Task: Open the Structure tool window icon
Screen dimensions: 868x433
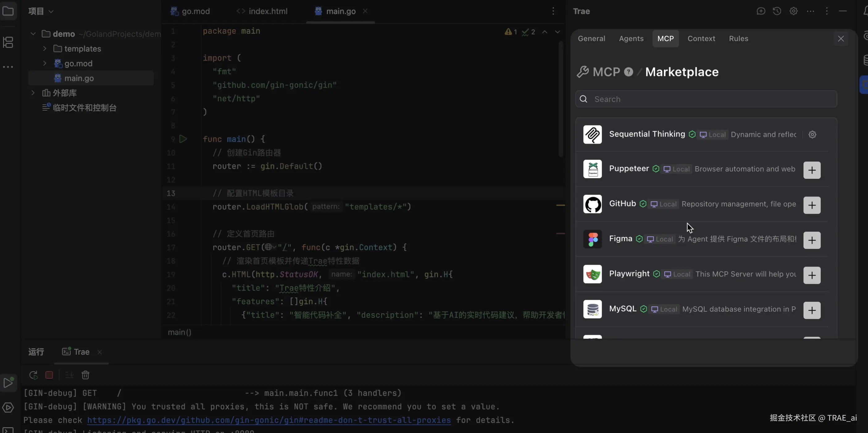Action: (8, 43)
